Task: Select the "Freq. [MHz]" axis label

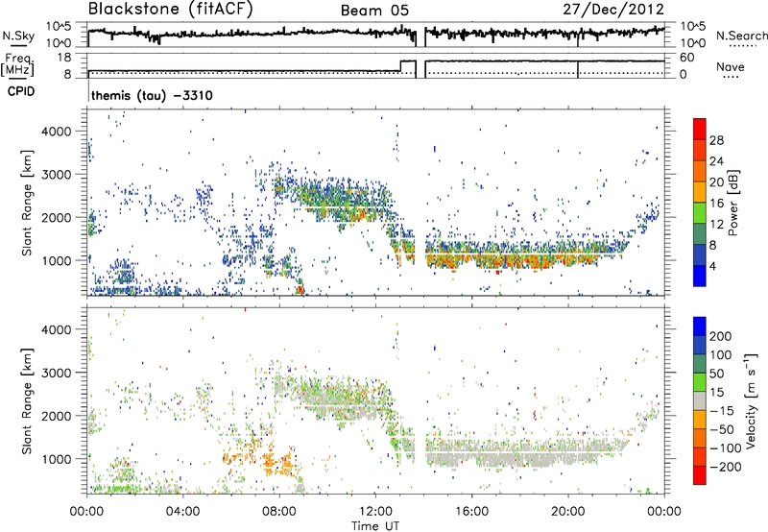Action: coord(17,64)
